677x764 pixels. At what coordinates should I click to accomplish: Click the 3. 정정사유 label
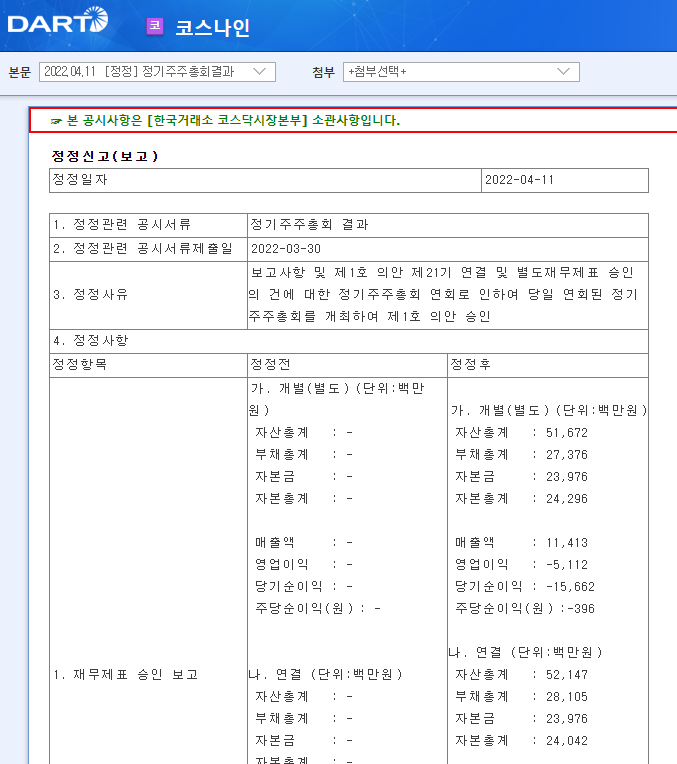91,294
